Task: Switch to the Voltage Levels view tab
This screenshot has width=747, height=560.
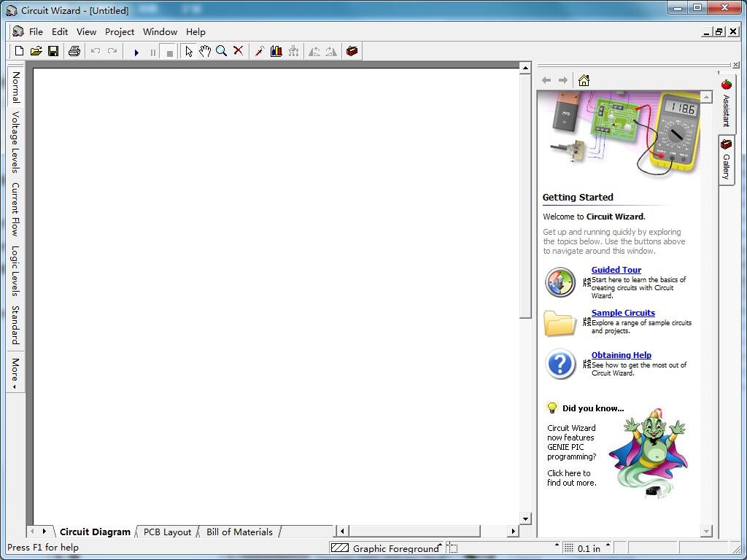Action: tap(16, 142)
